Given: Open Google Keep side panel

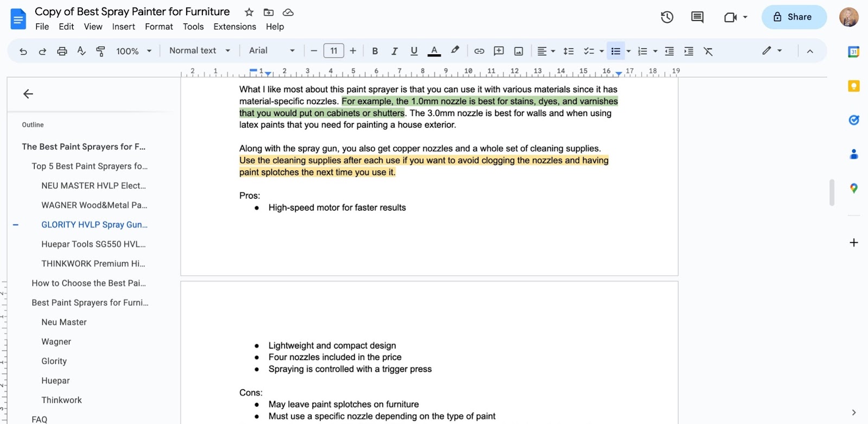Looking at the screenshot, I should click(x=853, y=86).
